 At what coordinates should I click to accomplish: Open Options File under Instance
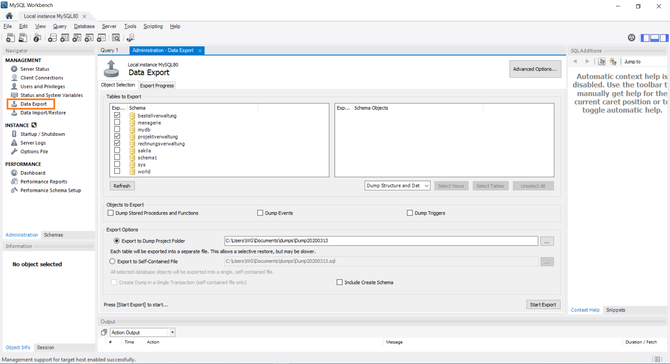pos(34,152)
